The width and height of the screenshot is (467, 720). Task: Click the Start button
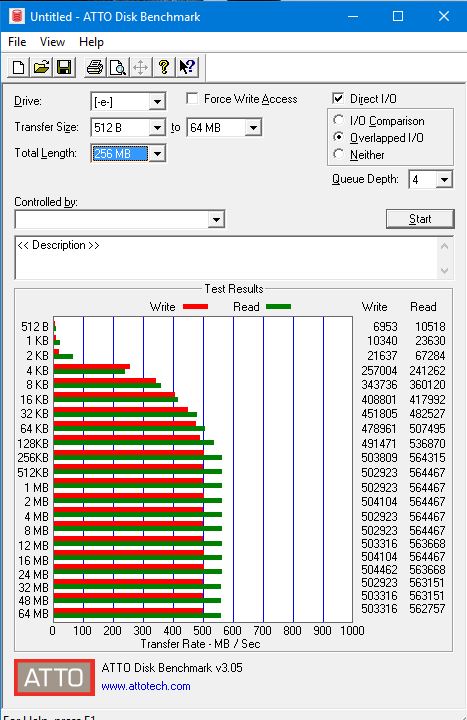pyautogui.click(x=420, y=219)
